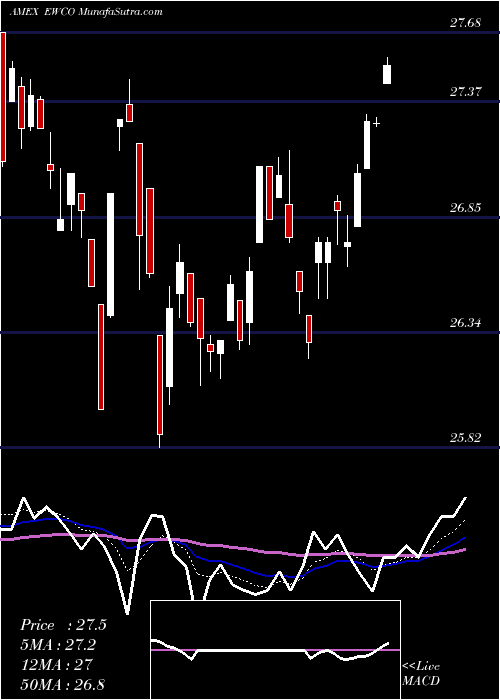Click the latest white candlestick near 27.5
This screenshot has width=500, height=700.
tap(387, 74)
